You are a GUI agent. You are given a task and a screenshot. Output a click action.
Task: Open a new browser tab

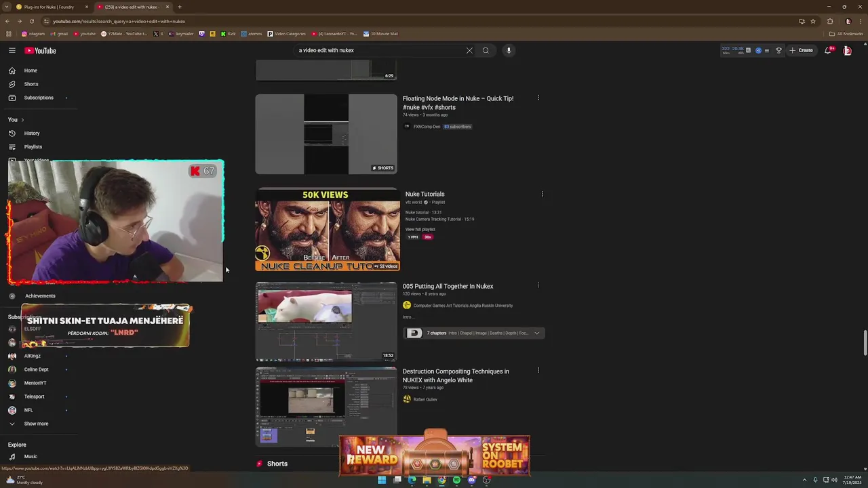tap(180, 7)
